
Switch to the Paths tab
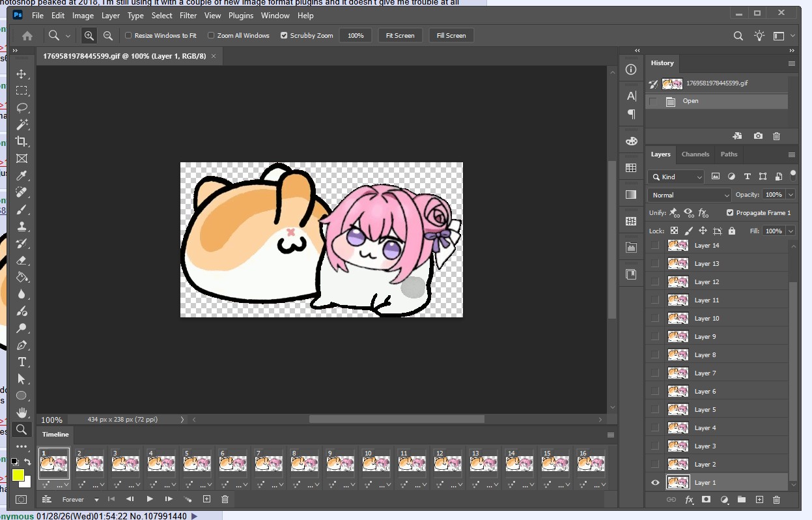729,154
